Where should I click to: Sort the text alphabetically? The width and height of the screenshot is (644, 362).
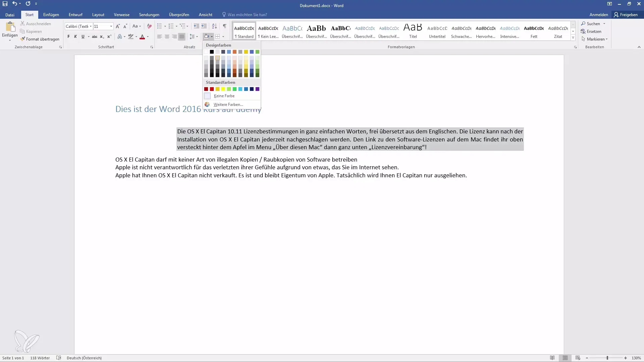coord(214,26)
